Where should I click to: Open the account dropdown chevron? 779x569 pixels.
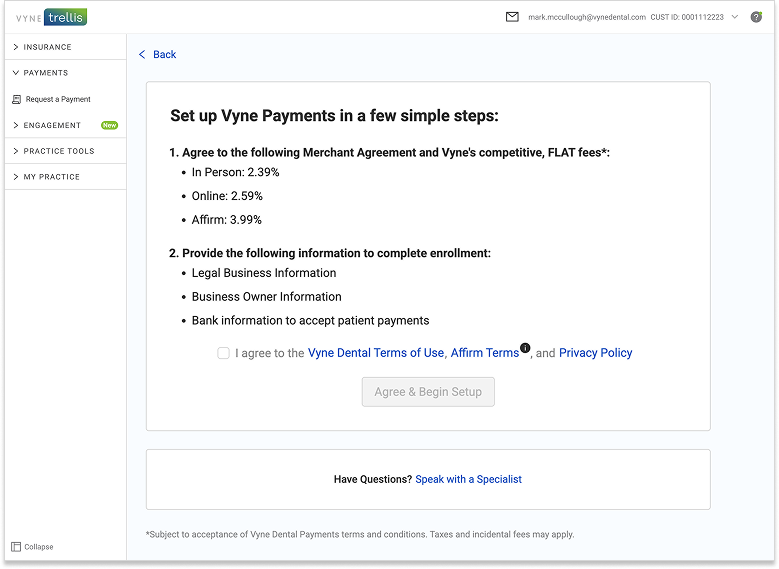coord(735,17)
